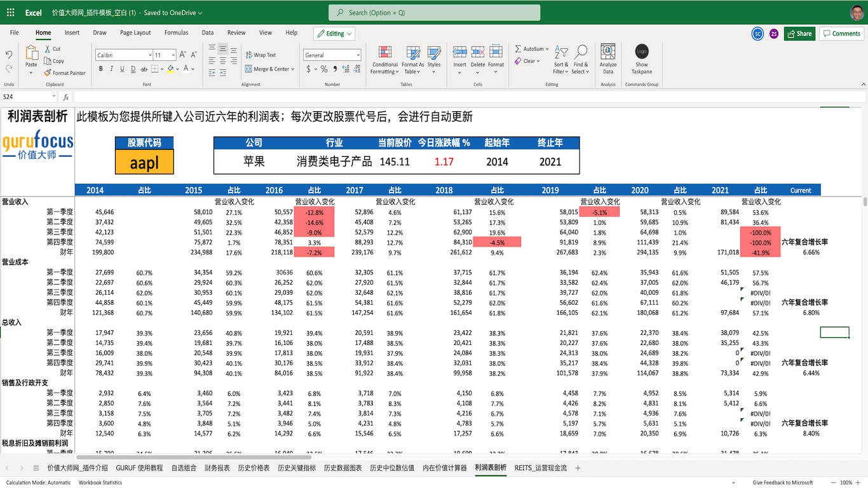Screen dimensions: 868x488
Task: Click Workbook Statistics in status bar
Action: [100, 483]
